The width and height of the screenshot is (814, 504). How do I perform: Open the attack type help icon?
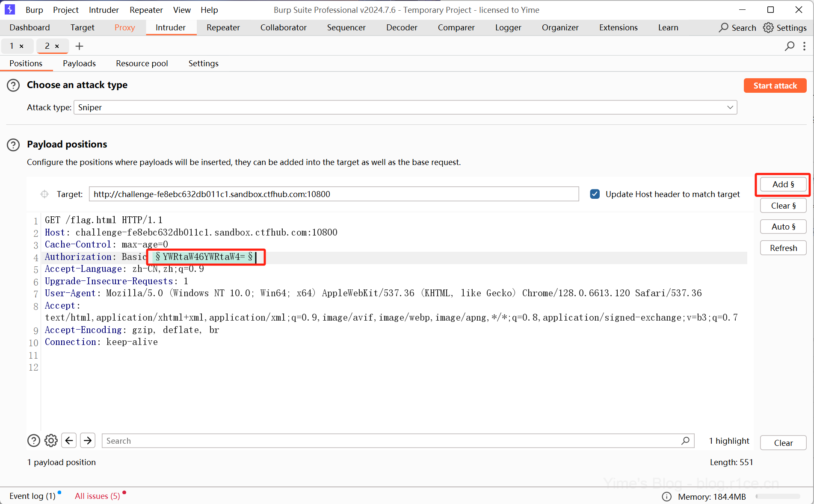coord(13,85)
